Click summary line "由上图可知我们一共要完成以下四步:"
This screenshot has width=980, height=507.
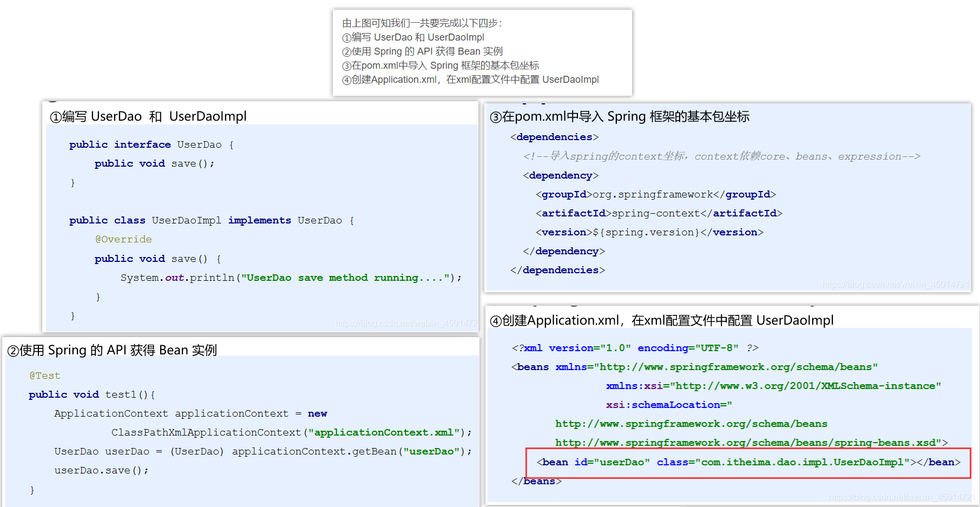click(x=422, y=23)
